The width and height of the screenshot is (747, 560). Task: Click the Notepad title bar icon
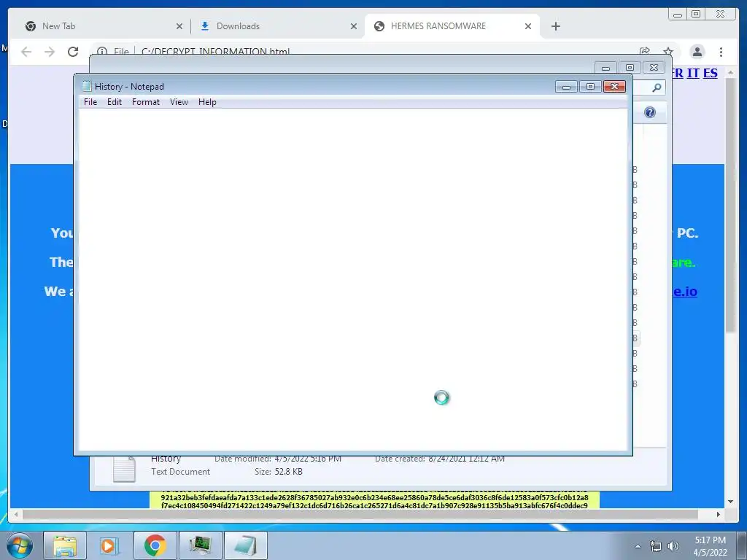[x=87, y=86]
